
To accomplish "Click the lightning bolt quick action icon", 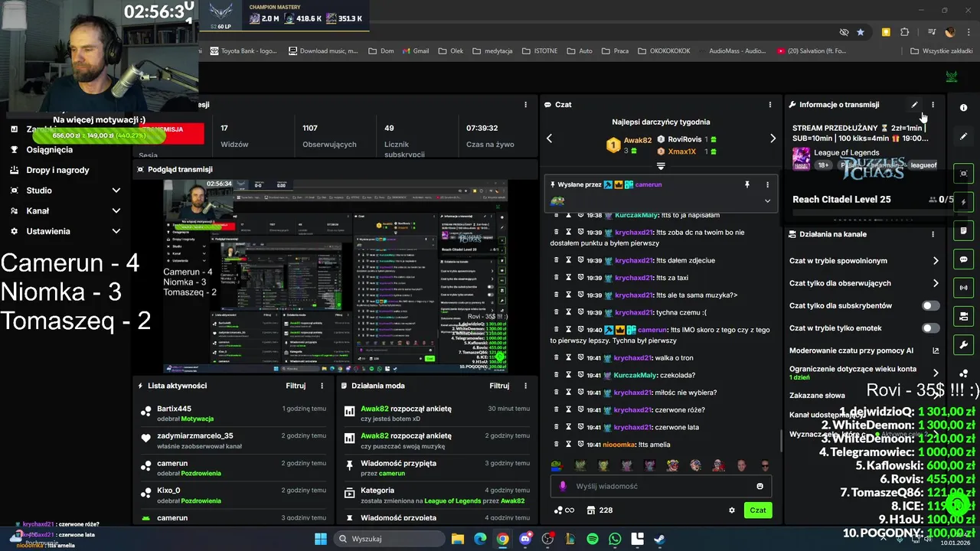I will coord(963,202).
